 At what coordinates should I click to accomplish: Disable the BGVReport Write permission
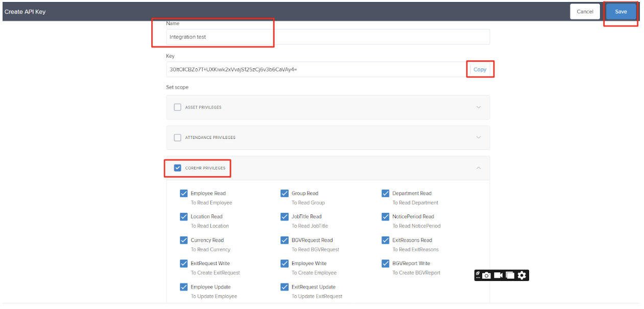386,264
